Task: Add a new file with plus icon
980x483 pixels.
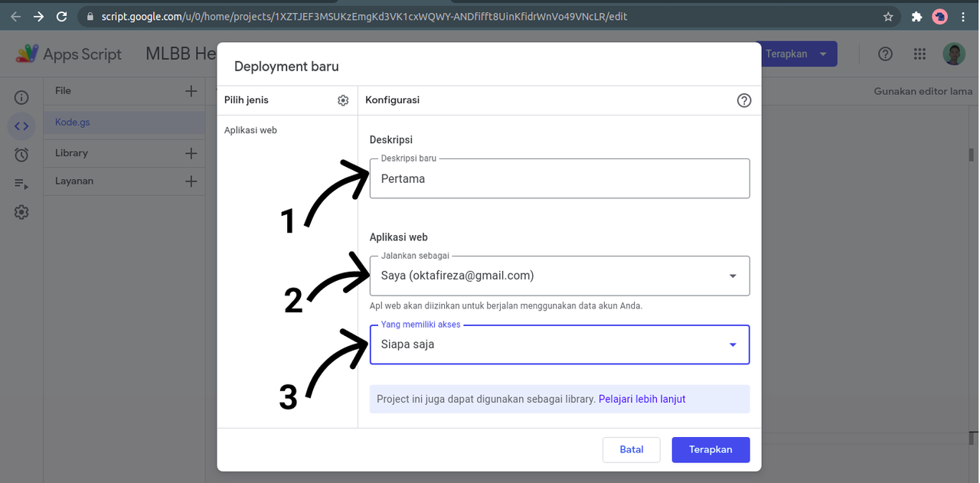Action: click(191, 91)
